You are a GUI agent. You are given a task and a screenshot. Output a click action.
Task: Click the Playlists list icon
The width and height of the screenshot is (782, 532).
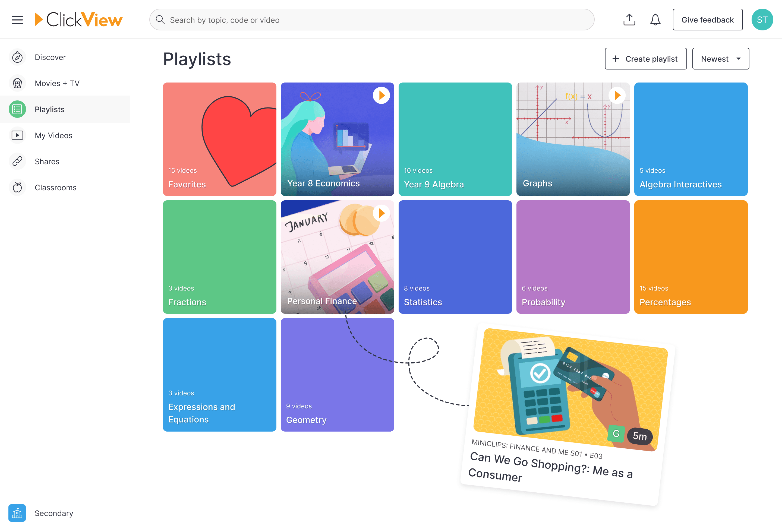coord(17,109)
